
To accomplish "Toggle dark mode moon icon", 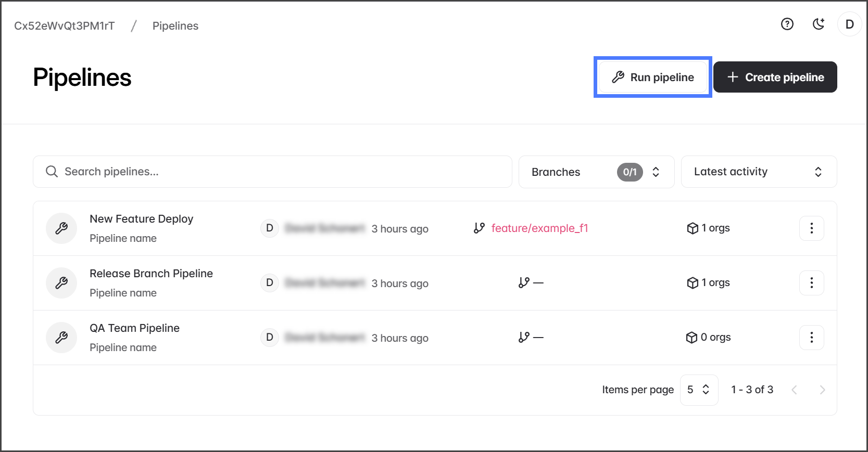I will 819,24.
